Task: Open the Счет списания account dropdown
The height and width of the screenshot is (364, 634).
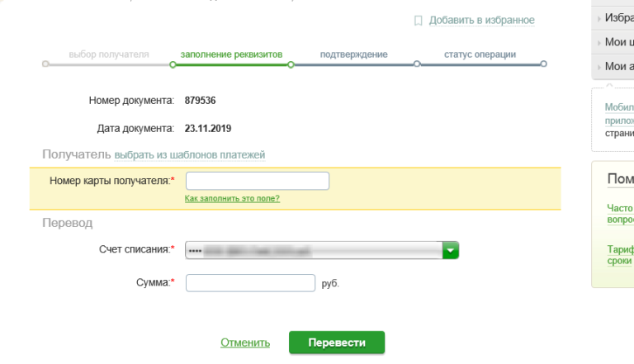Action: (314, 249)
